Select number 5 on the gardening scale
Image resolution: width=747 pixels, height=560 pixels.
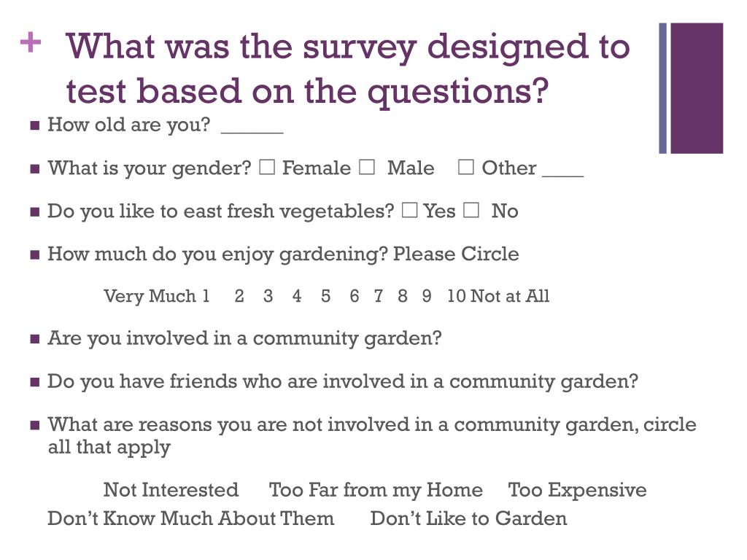tap(325, 296)
